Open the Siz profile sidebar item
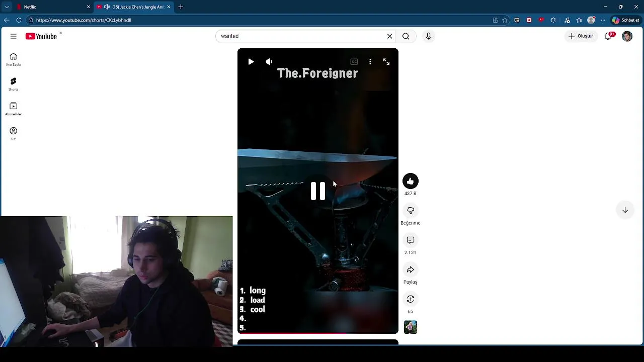The width and height of the screenshot is (644, 362). click(x=14, y=133)
